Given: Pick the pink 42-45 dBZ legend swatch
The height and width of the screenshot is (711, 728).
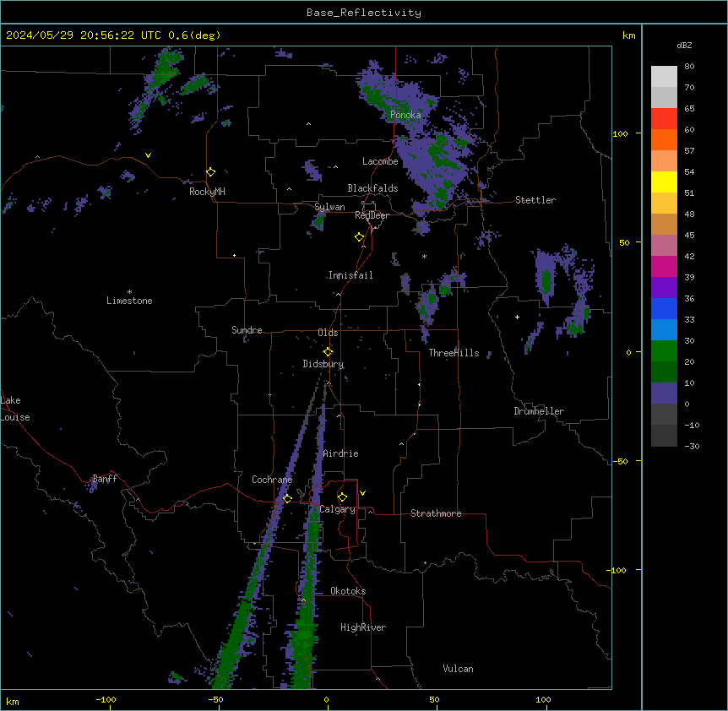Looking at the screenshot, I should pos(664,246).
